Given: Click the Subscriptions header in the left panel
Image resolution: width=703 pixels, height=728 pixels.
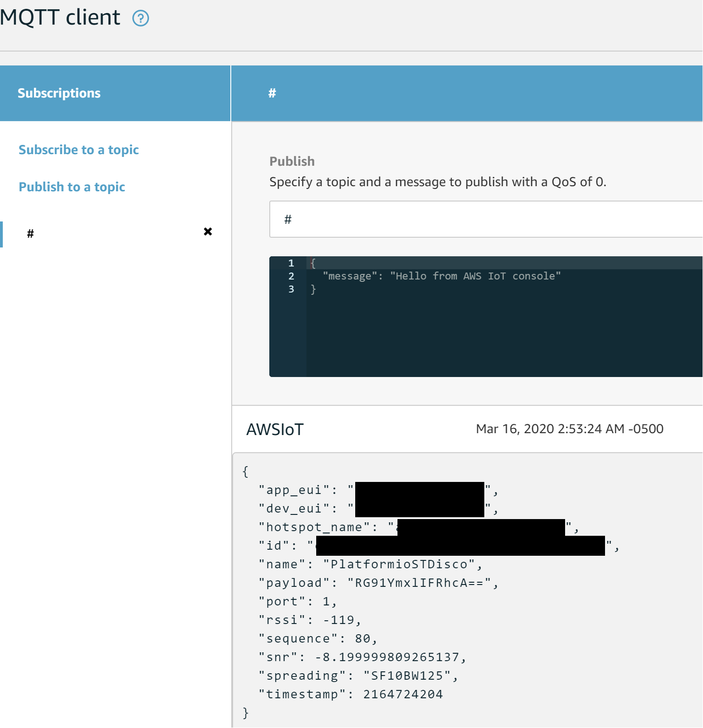Looking at the screenshot, I should [x=59, y=93].
